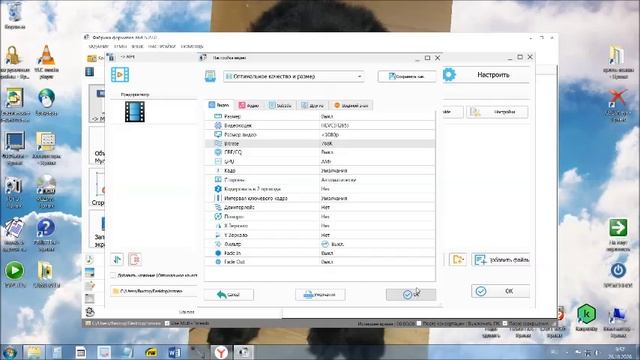The image size is (640, 360).
Task: Open Word from the taskbar
Action: pos(174,352)
